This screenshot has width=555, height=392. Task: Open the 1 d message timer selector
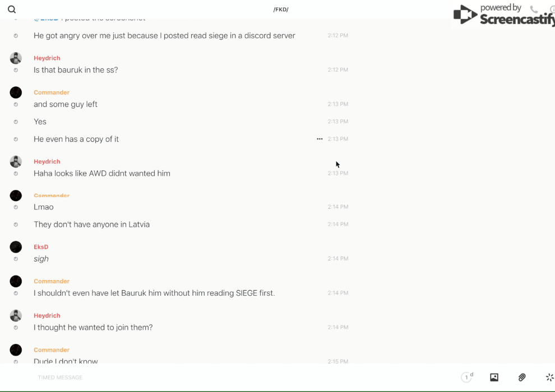[x=467, y=377]
